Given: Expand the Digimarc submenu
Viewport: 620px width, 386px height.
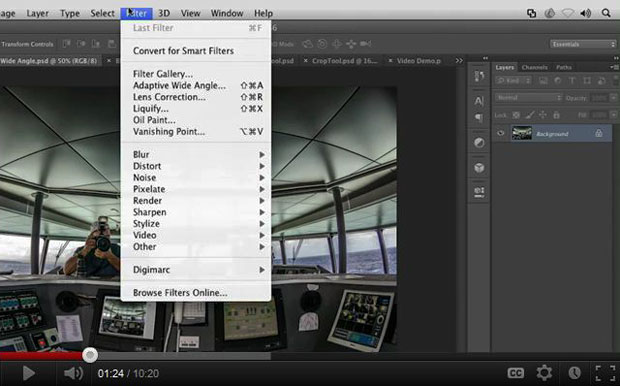Looking at the screenshot, I should tap(197, 270).
